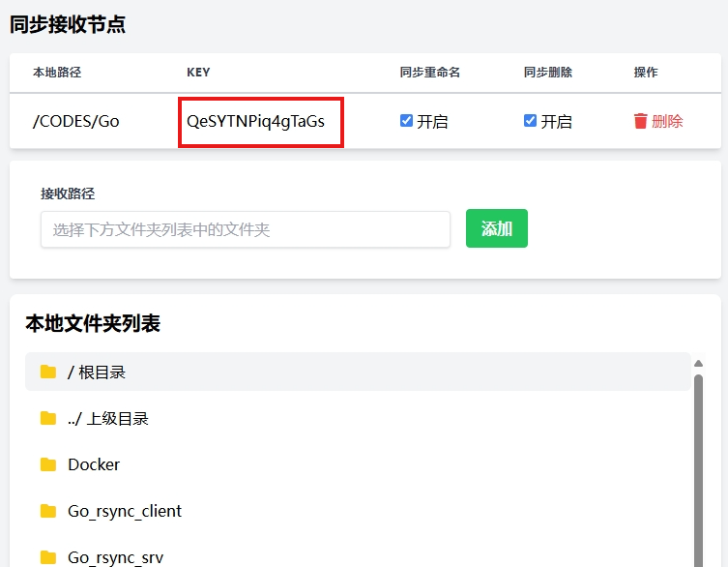Viewport: 728px width, 567px height.
Task: Select the / 根目录 entry
Action: (97, 373)
